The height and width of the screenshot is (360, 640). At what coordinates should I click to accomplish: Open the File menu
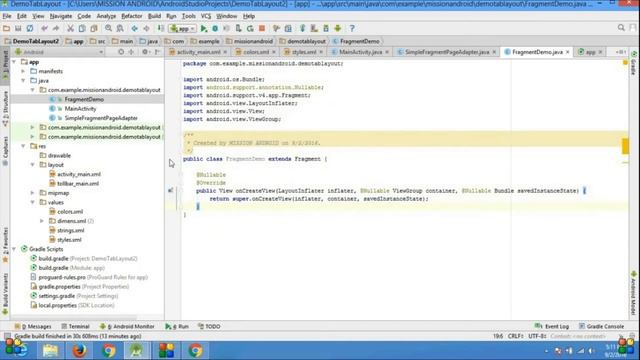click(x=7, y=16)
